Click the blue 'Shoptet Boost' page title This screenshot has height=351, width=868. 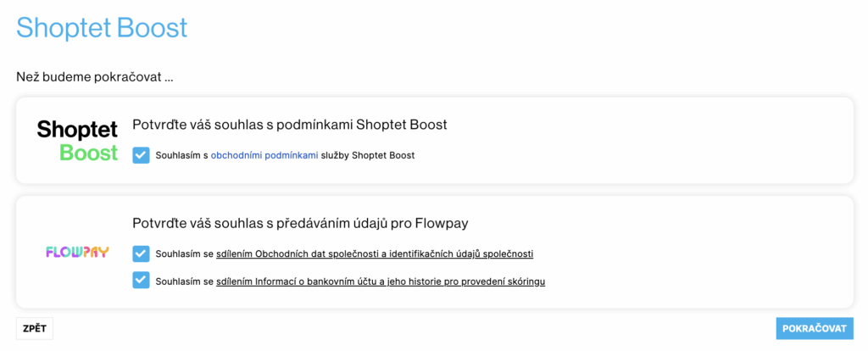(102, 28)
